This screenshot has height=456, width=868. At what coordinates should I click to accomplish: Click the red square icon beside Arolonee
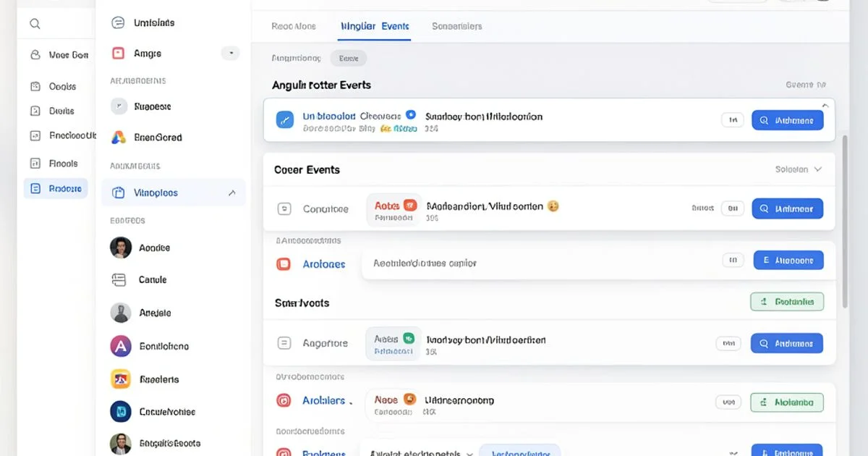tap(284, 264)
